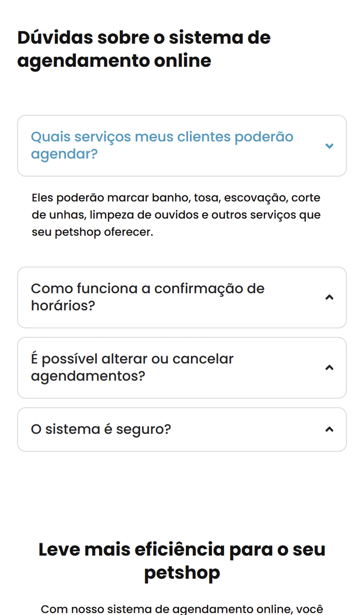This screenshot has height=615, width=364.
Task: Click the answer line 'seu petshop oferecer.'
Action: click(92, 232)
